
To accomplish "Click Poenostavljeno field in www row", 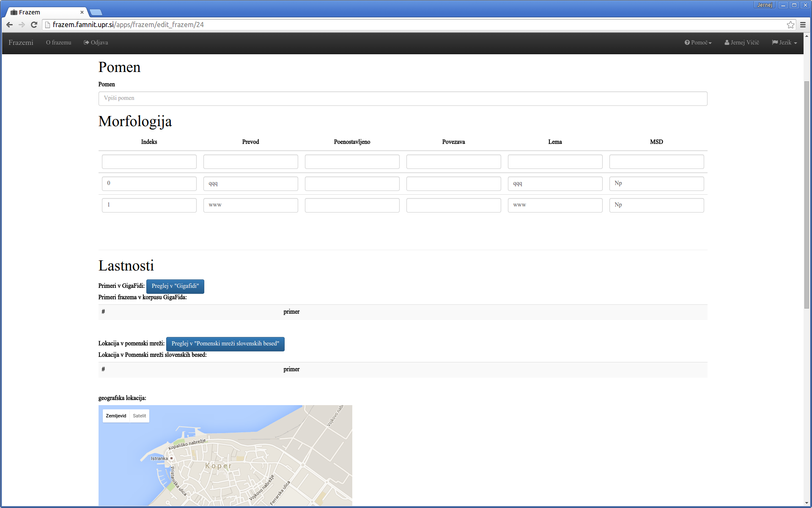I will point(352,205).
